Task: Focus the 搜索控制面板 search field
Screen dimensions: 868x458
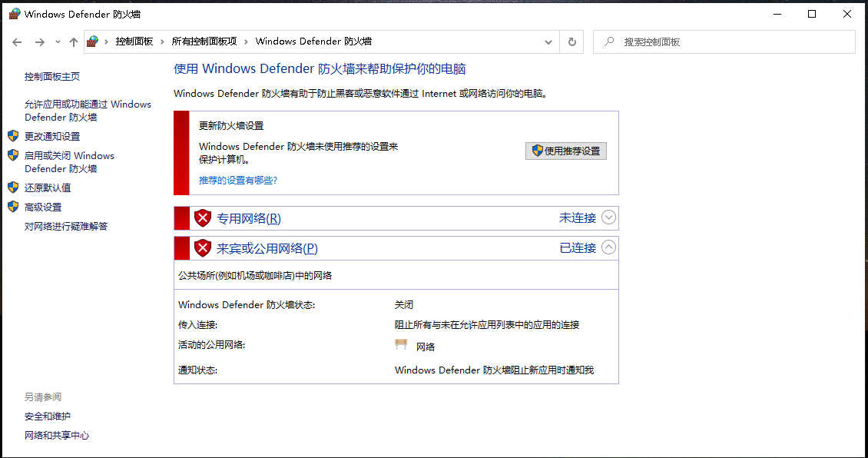Action: pyautogui.click(x=724, y=42)
